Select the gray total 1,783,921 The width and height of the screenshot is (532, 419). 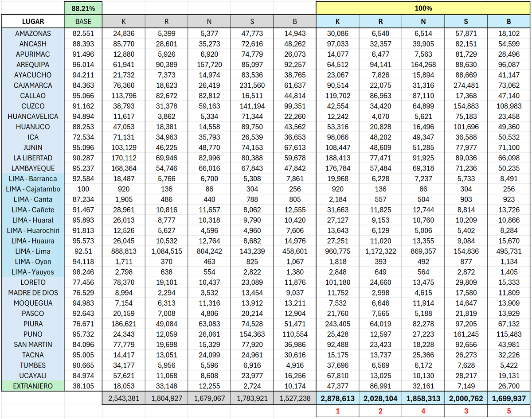click(x=252, y=398)
